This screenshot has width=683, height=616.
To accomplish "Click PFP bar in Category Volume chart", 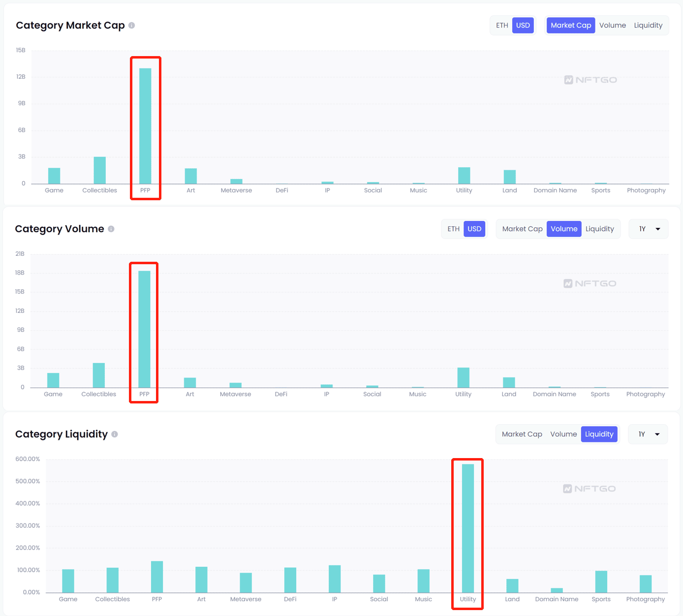I will tap(144, 329).
